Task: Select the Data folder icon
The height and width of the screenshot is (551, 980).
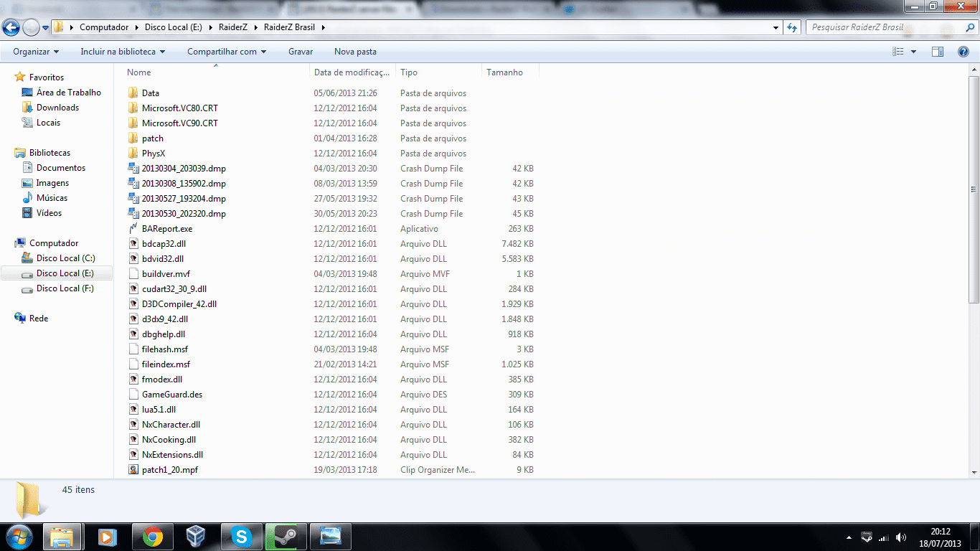Action: click(133, 93)
